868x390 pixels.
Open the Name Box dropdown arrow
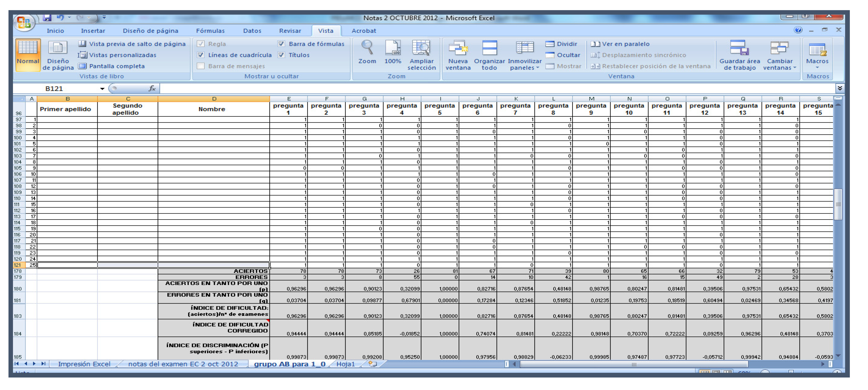(x=102, y=89)
